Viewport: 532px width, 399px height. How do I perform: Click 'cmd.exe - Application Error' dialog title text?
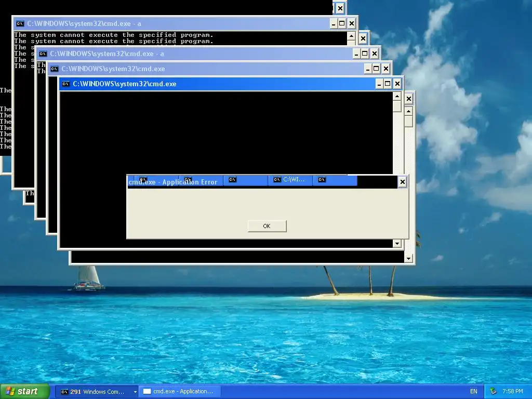click(x=172, y=182)
